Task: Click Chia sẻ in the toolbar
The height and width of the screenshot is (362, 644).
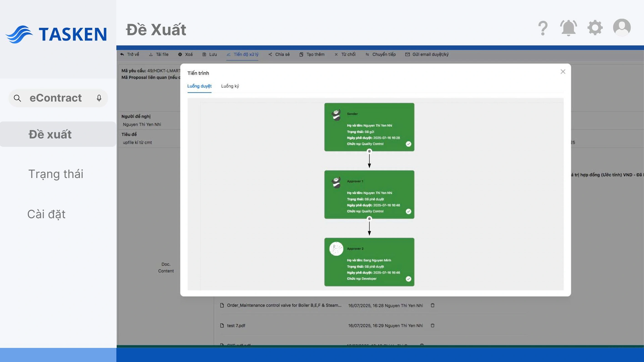Action: [x=279, y=55]
